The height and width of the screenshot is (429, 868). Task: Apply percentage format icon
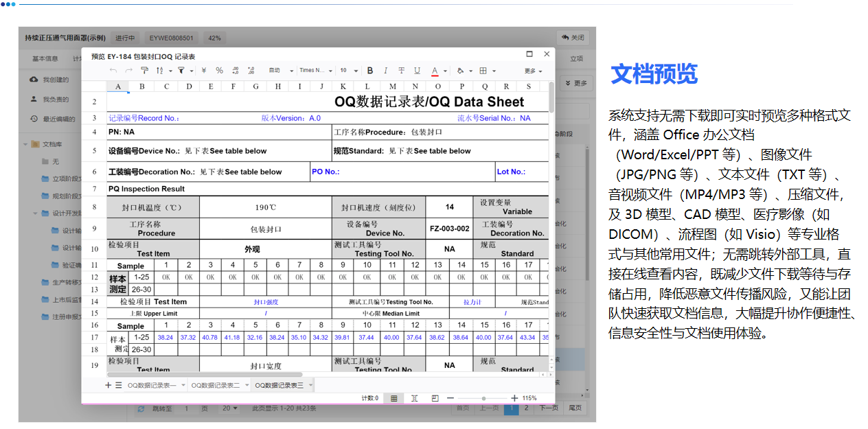point(219,70)
